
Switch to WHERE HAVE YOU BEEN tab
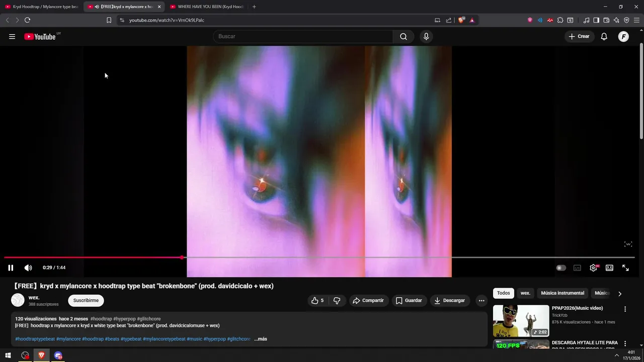[207, 7]
